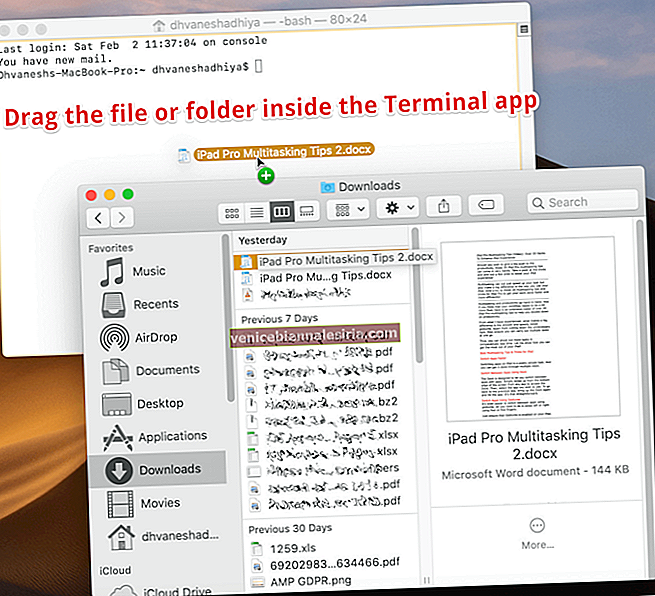Open the gear Action menu
This screenshot has height=596, width=655.
(x=399, y=208)
